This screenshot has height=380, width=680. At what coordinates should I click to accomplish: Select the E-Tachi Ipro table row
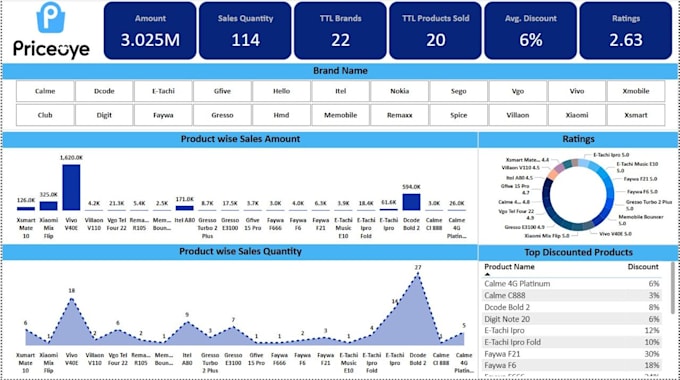click(572, 331)
